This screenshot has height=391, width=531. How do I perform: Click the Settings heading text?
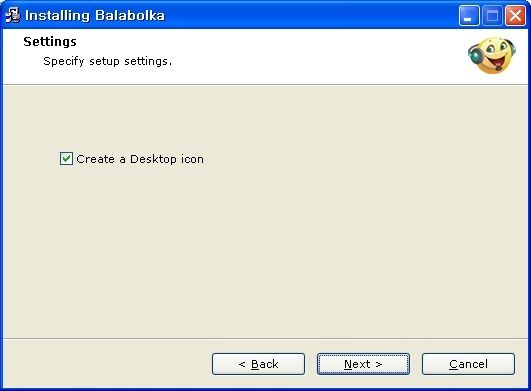[x=50, y=42]
